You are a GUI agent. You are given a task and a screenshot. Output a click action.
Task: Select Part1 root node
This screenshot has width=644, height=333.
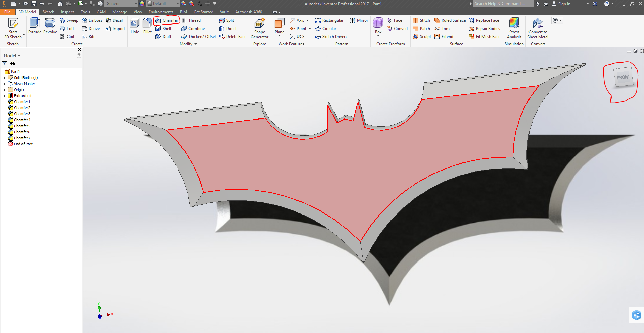click(13, 72)
